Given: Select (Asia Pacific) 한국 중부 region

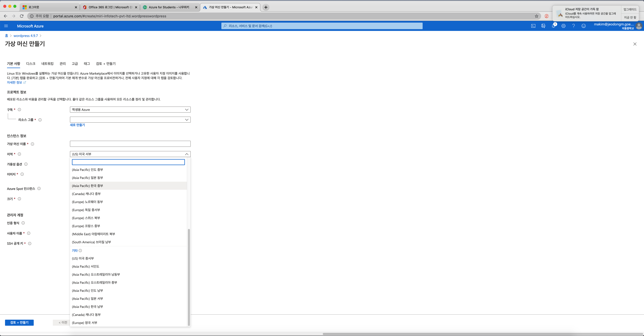Looking at the screenshot, I should (88, 186).
